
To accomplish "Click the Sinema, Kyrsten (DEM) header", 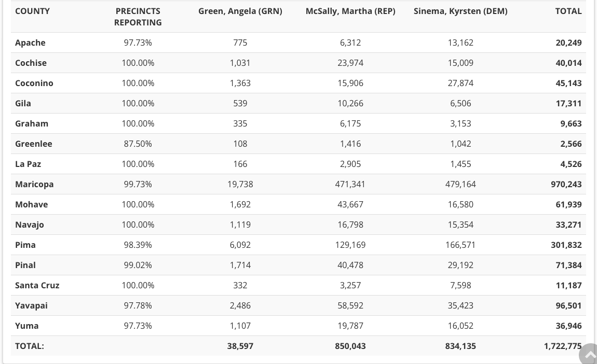I will pyautogui.click(x=460, y=11).
